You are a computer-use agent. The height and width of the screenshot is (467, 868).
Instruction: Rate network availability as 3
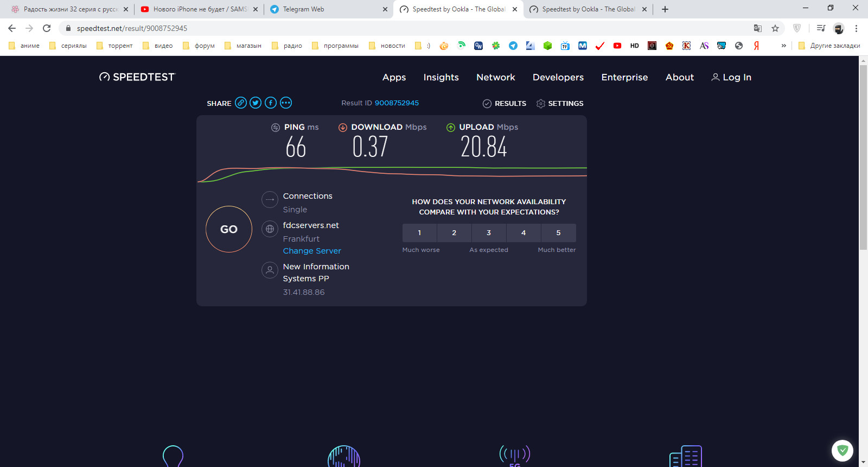point(489,232)
